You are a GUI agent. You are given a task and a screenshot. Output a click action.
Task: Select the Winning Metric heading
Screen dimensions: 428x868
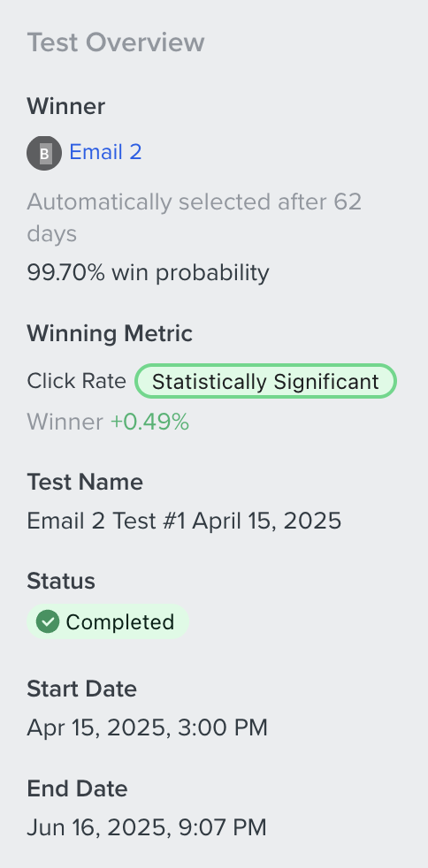pyautogui.click(x=110, y=334)
